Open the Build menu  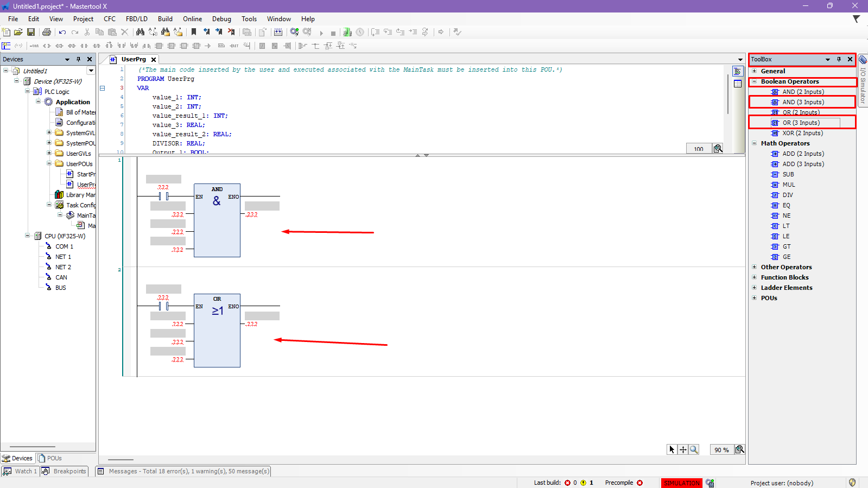165,18
